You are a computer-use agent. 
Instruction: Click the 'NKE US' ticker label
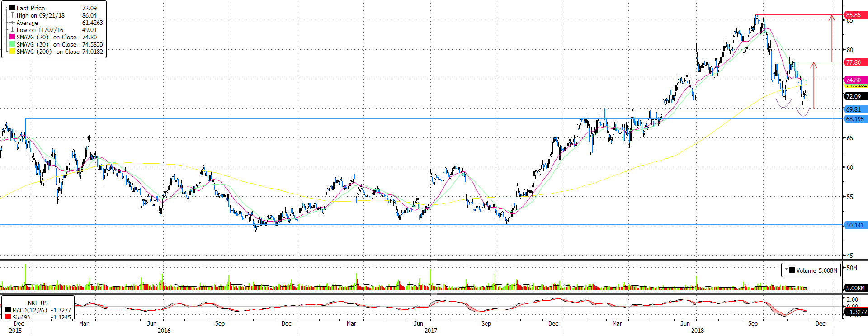[38, 303]
